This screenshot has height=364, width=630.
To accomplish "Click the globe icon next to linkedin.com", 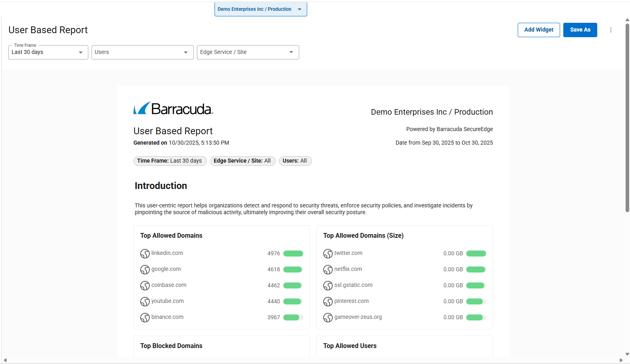I will point(145,254).
